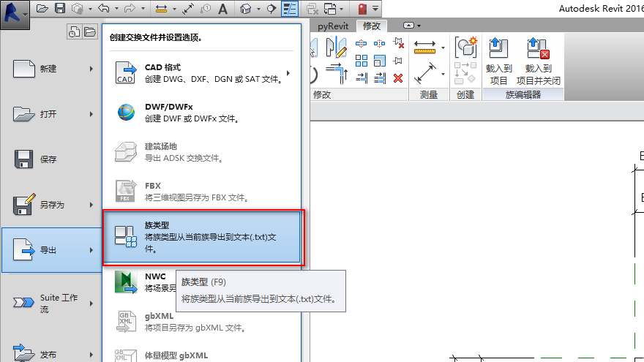This screenshot has height=362, width=644.
Task: Choose gbXML export option
Action: [202, 321]
